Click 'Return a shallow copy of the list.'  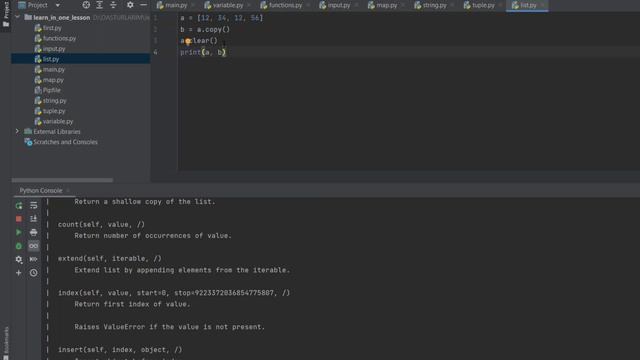[144, 202]
